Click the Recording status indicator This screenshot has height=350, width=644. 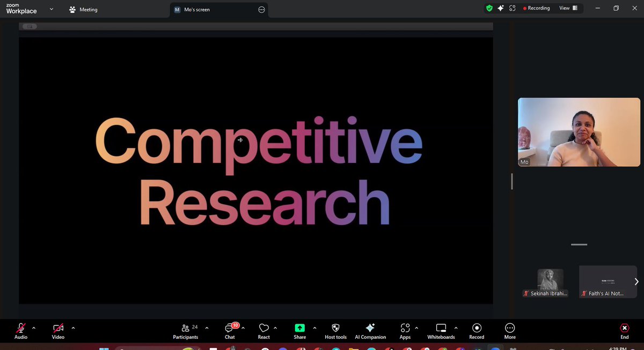[536, 8]
